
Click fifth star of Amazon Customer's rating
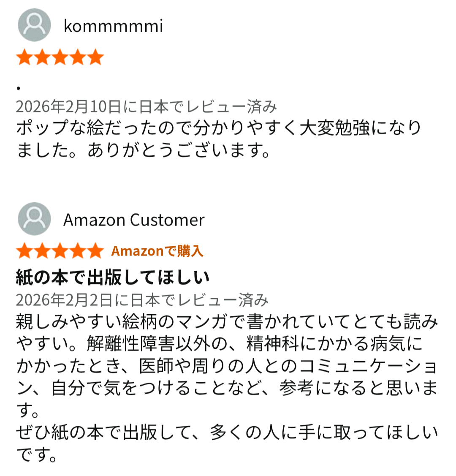coord(95,251)
